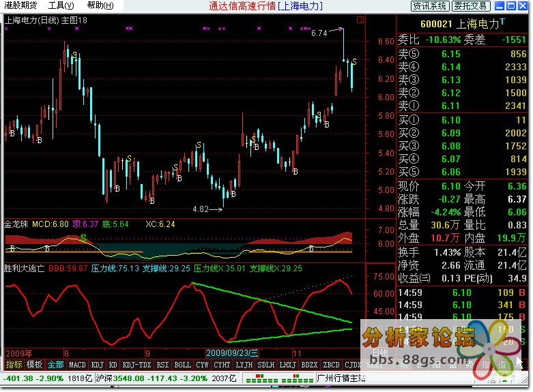Click the 买⑤ 6.06 bid row
The image size is (533, 392).
pos(462,172)
